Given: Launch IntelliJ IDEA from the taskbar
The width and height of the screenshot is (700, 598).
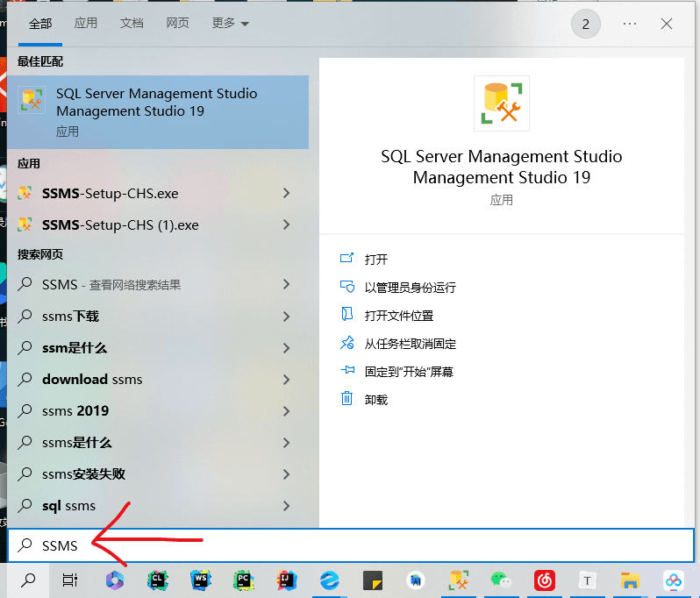Looking at the screenshot, I should (x=286, y=580).
